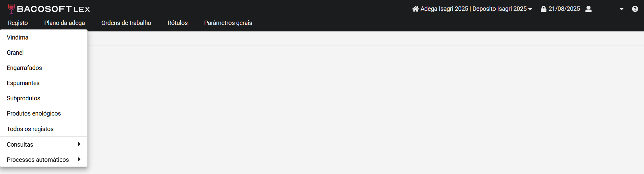Open the Ordens de trabalho menu
This screenshot has height=174, width=644.
126,23
